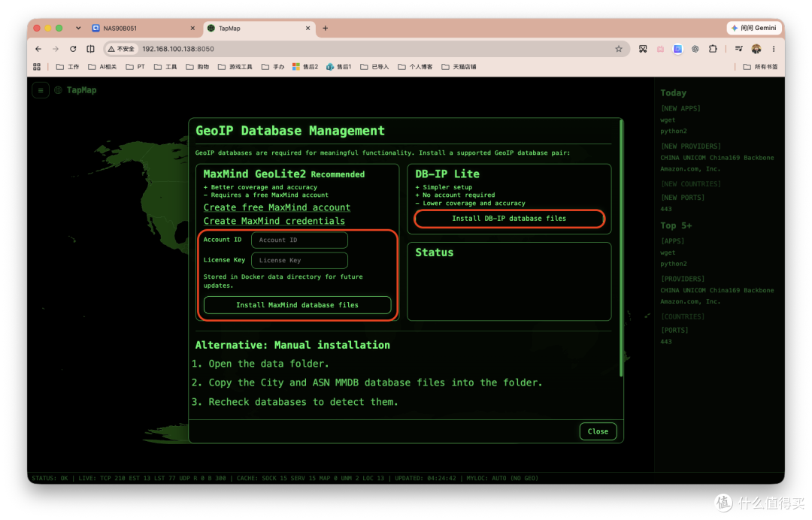Click the 'MaxMind GeoLite2' heading

254,174
